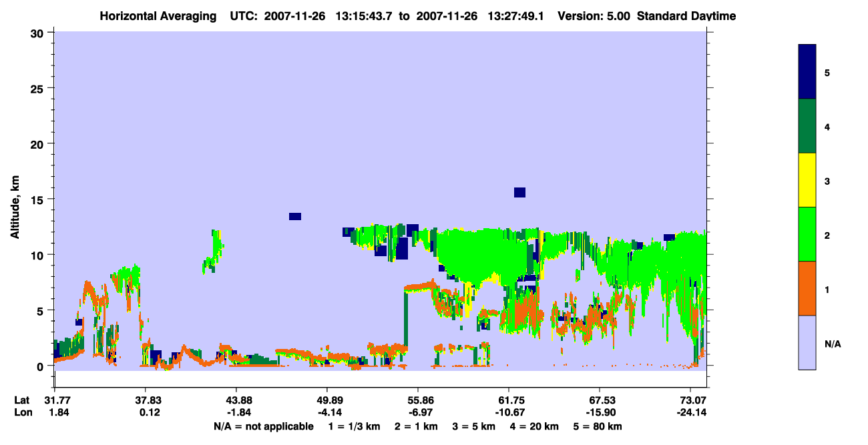868x445 pixels.
Task: Click latitude value 37.83
Action: [146, 400]
